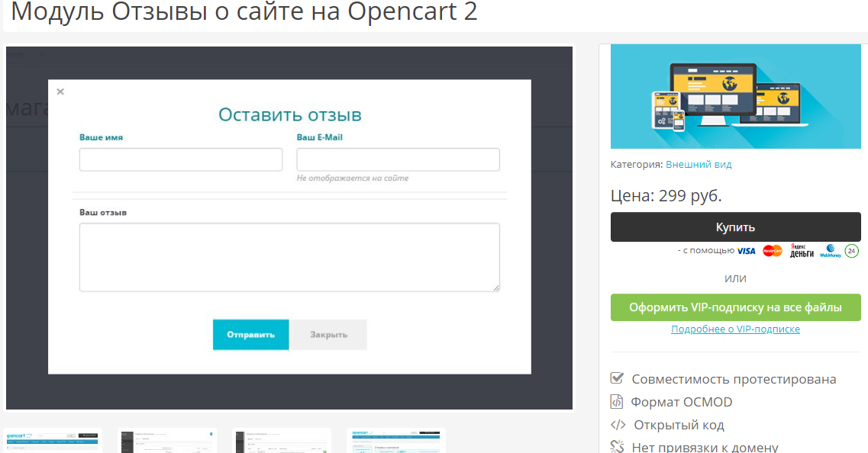The height and width of the screenshot is (453, 868).
Task: Click the Visa payment icon
Action: click(x=746, y=251)
